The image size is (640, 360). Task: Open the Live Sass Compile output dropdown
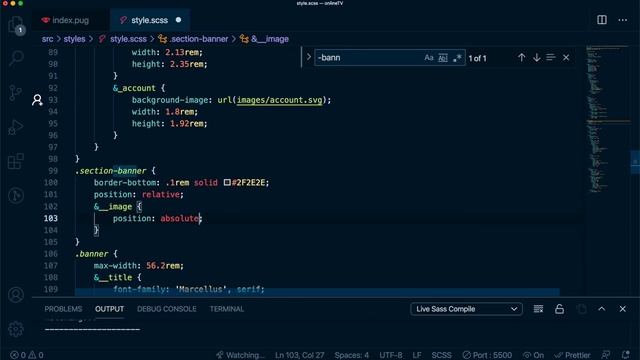point(466,309)
